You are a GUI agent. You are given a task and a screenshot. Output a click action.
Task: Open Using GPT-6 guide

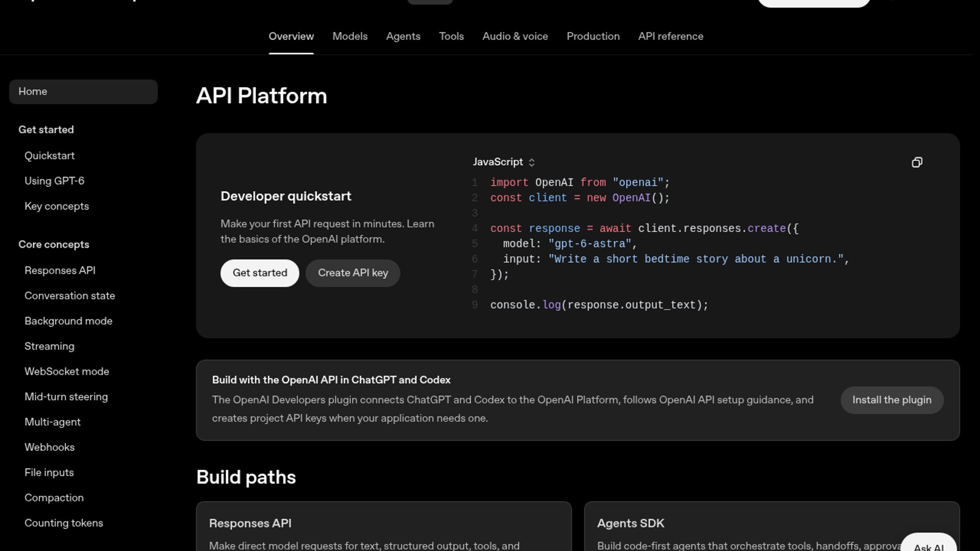point(54,181)
